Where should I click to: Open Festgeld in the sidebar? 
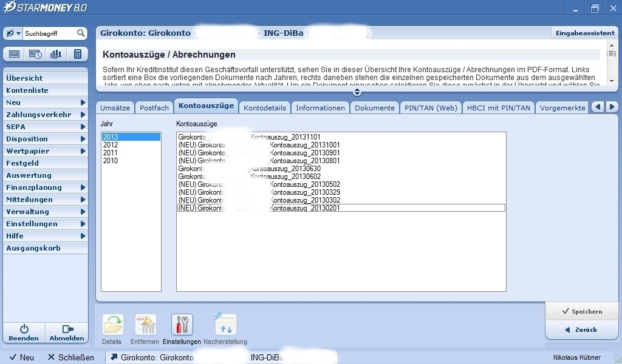point(45,163)
